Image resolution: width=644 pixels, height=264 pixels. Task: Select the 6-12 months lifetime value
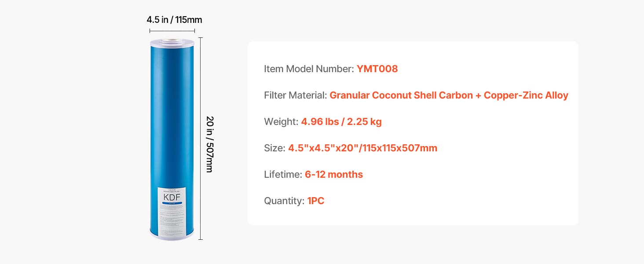(x=334, y=175)
